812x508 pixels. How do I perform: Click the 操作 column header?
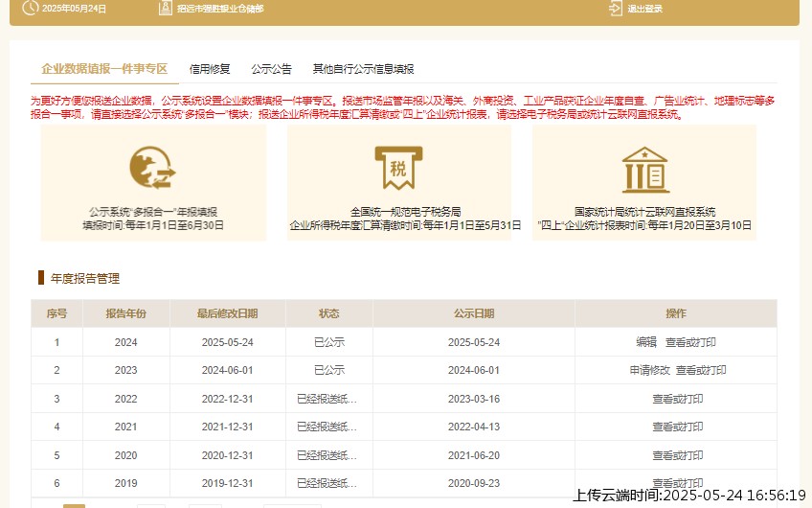pos(676,313)
